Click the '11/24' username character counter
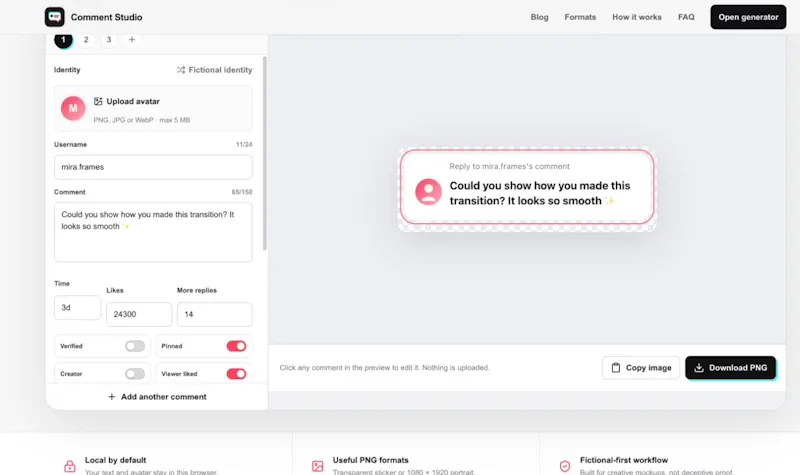 (244, 145)
